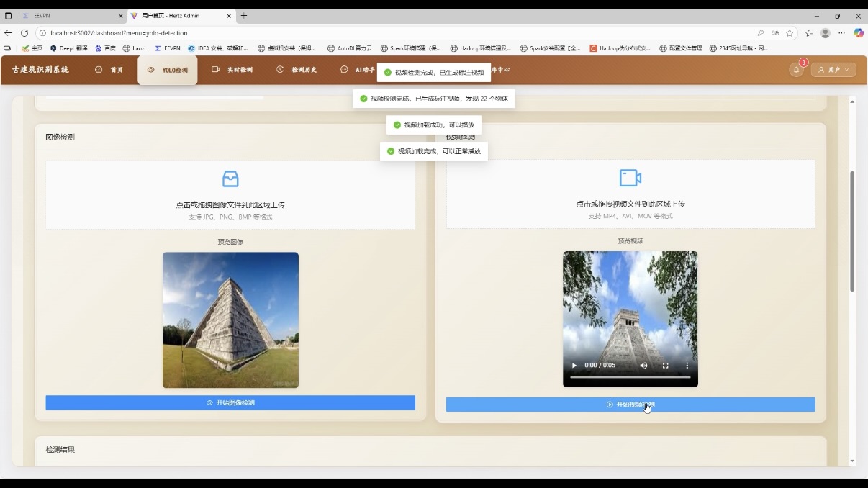The width and height of the screenshot is (868, 488).
Task: Mute the preview video sound
Action: click(x=643, y=366)
